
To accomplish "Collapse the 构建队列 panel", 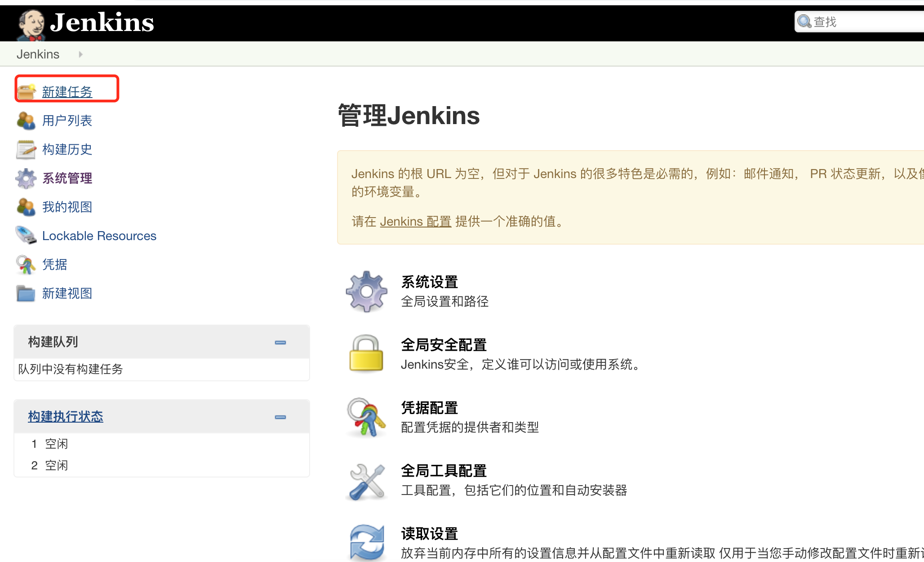I will [x=280, y=343].
